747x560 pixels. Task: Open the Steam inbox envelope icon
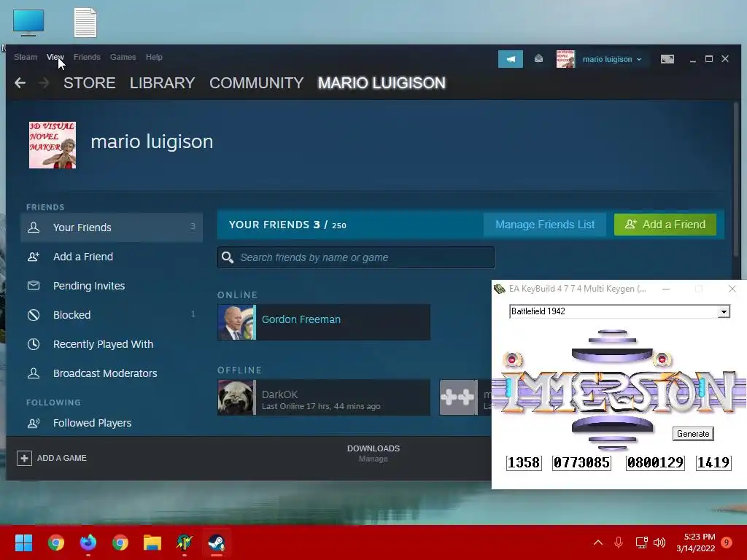538,58
